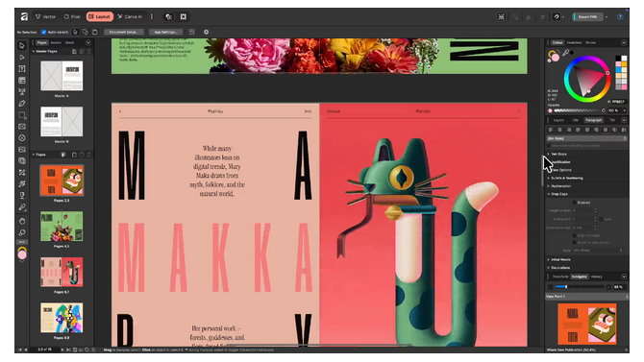Click the add pages icon in Pages section

pos(74,155)
